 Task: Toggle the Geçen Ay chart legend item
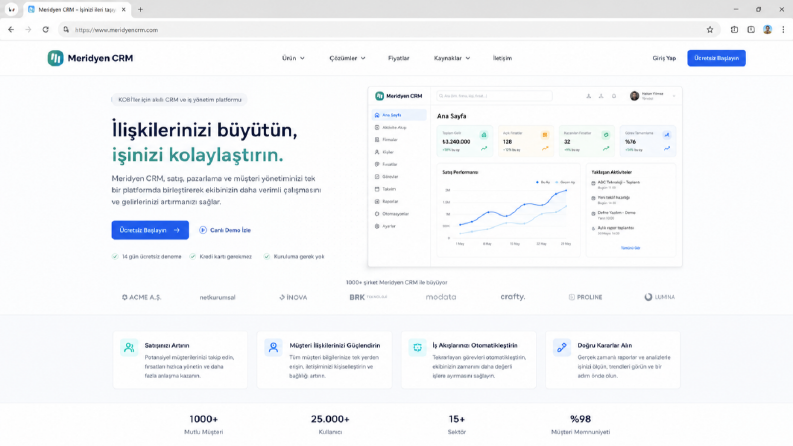click(x=565, y=182)
